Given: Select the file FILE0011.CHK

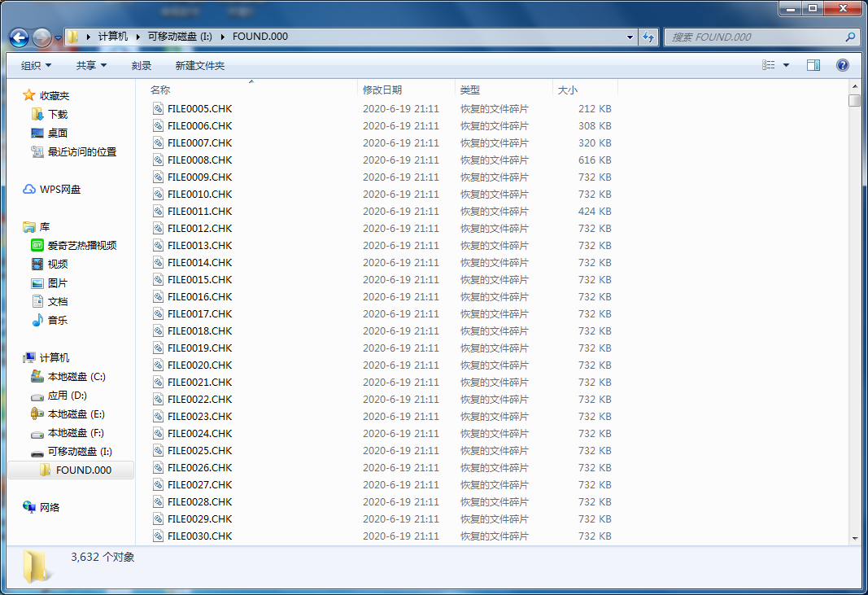Looking at the screenshot, I should (200, 211).
